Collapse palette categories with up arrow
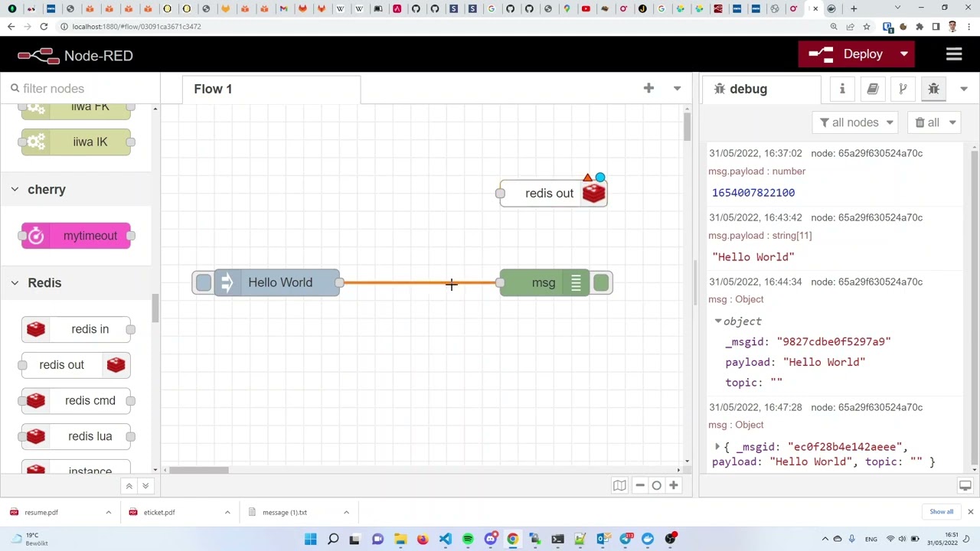The height and width of the screenshot is (551, 980). 129,486
